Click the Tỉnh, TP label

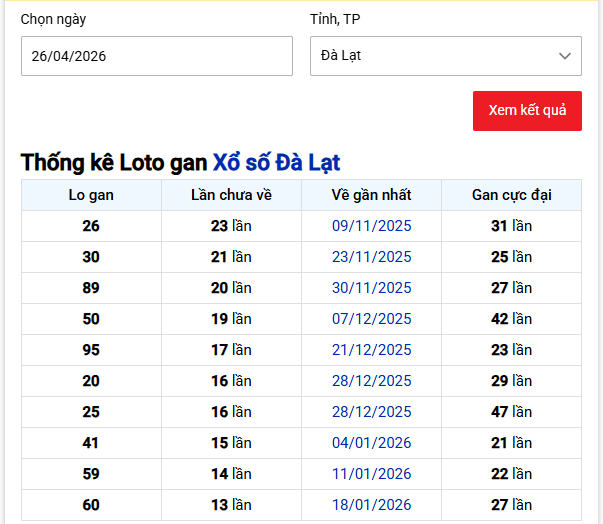(x=335, y=19)
